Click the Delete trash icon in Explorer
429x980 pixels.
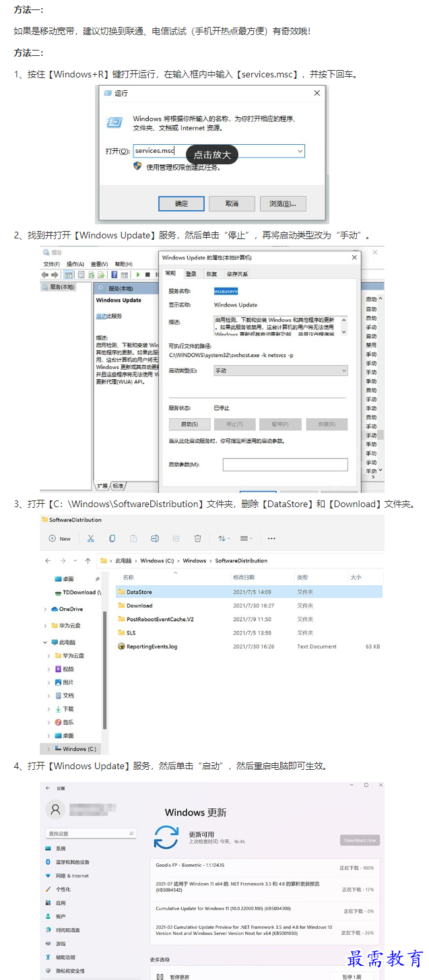198,539
